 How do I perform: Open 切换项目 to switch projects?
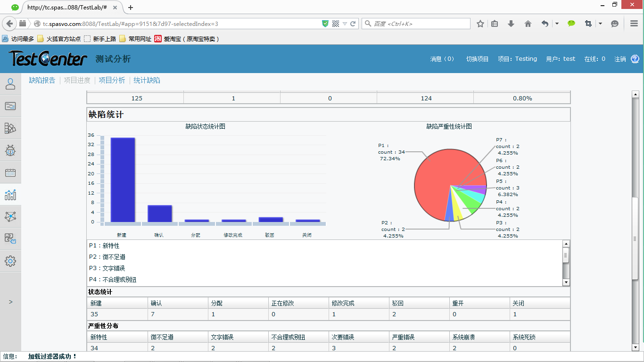(x=476, y=58)
